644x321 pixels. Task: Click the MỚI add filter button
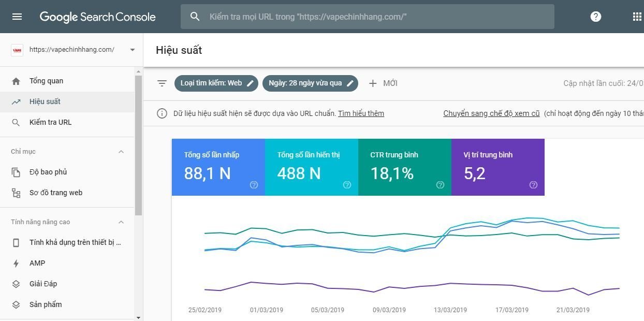coord(383,83)
